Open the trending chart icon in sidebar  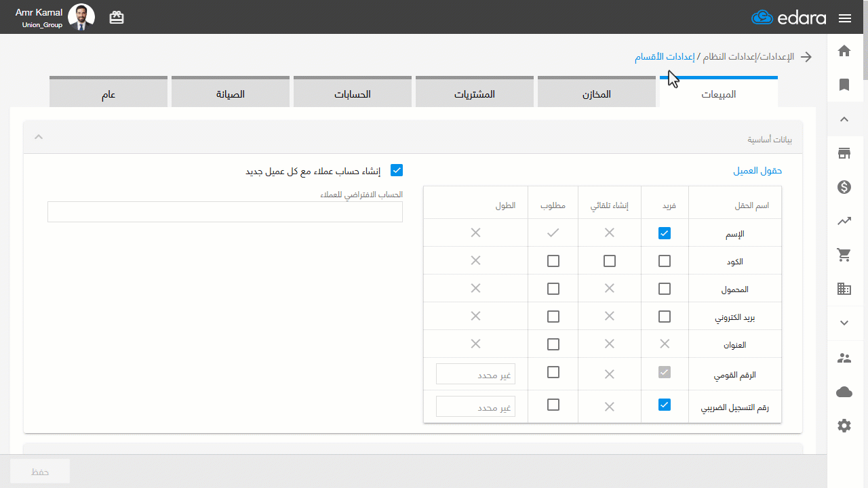[844, 221]
